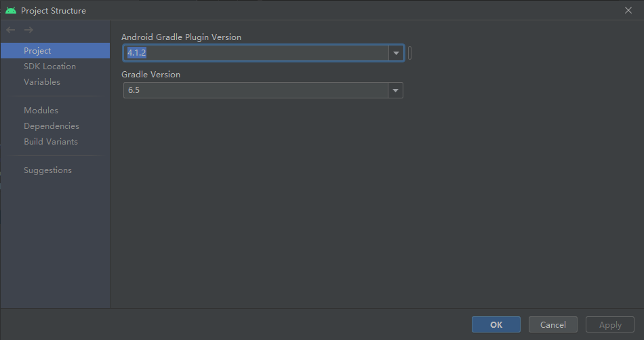Viewport: 644px width, 340px height.
Task: Expand the Gradle Version dropdown arrow
Action: point(395,90)
